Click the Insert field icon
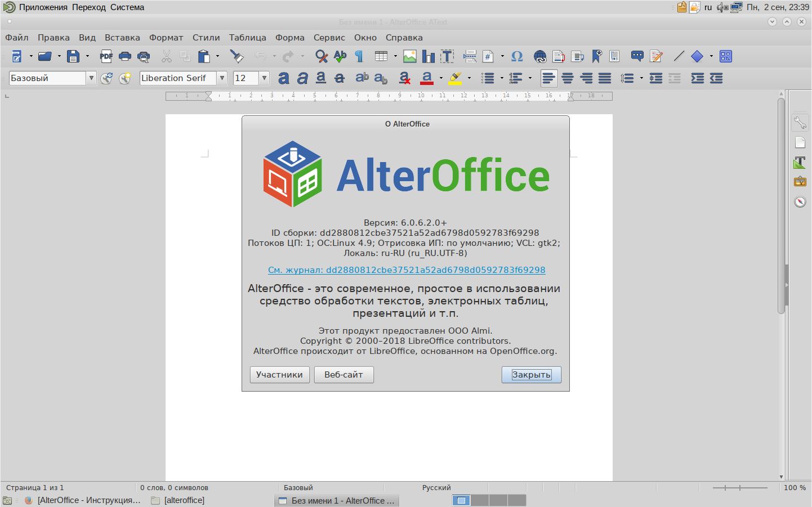 [488, 56]
